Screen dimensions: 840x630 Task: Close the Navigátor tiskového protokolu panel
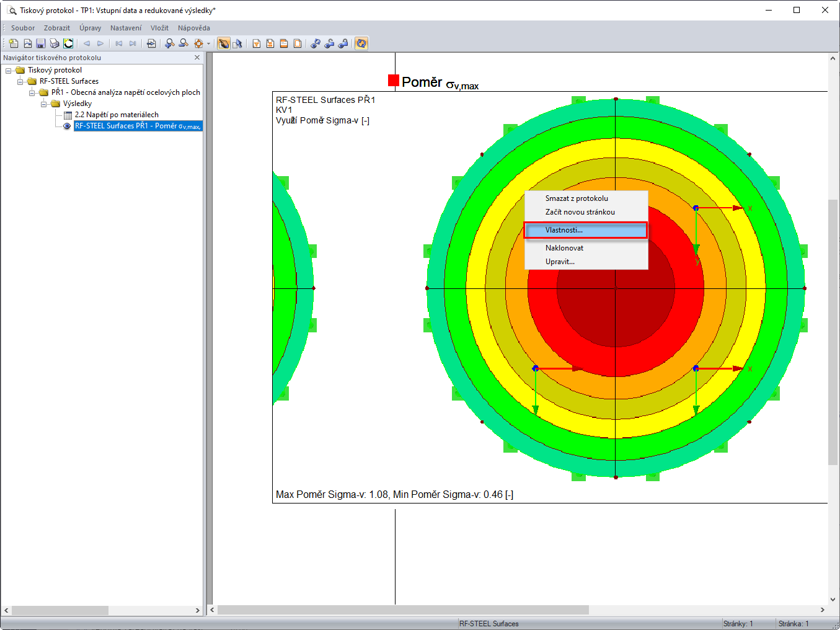click(x=197, y=58)
